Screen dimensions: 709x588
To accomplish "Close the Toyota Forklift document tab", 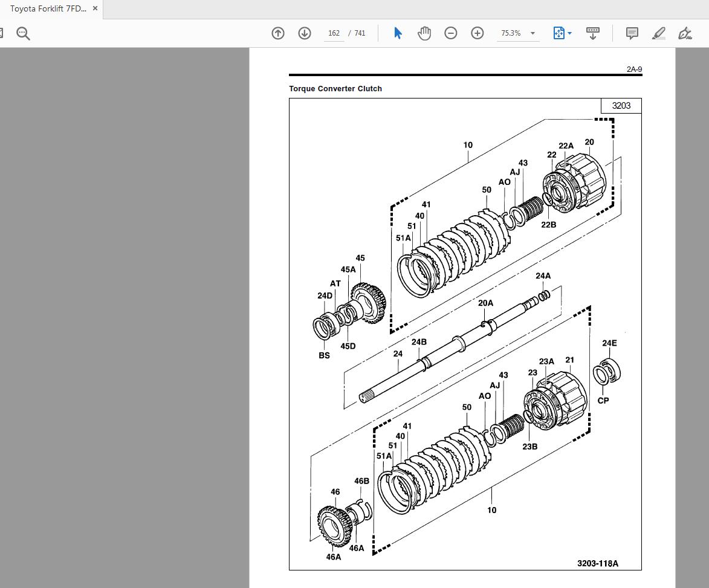I will tap(95, 8).
